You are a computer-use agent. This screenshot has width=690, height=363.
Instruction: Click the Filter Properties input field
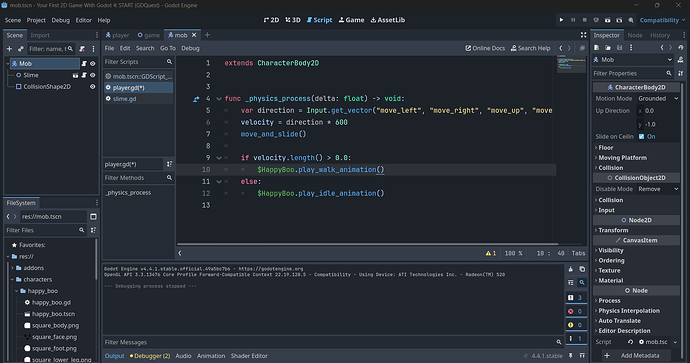629,73
